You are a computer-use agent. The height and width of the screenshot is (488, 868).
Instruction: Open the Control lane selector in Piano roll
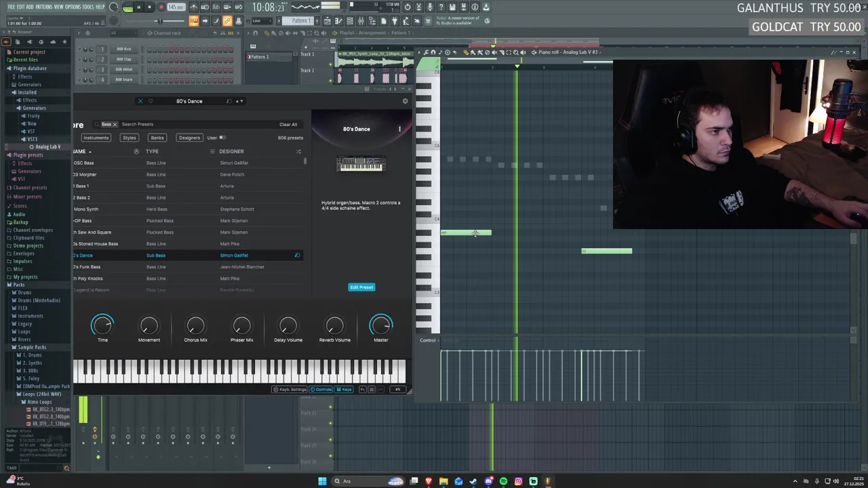point(428,340)
